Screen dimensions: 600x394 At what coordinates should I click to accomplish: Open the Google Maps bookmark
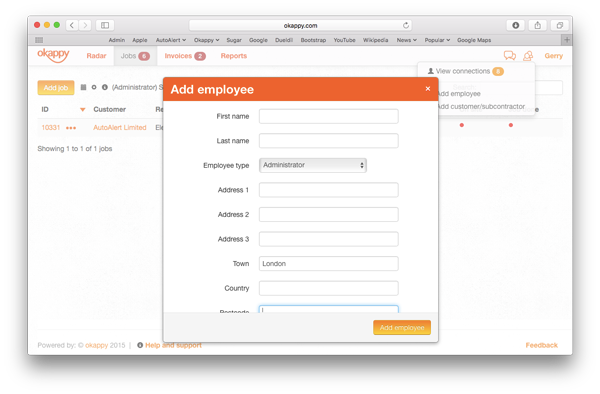474,40
